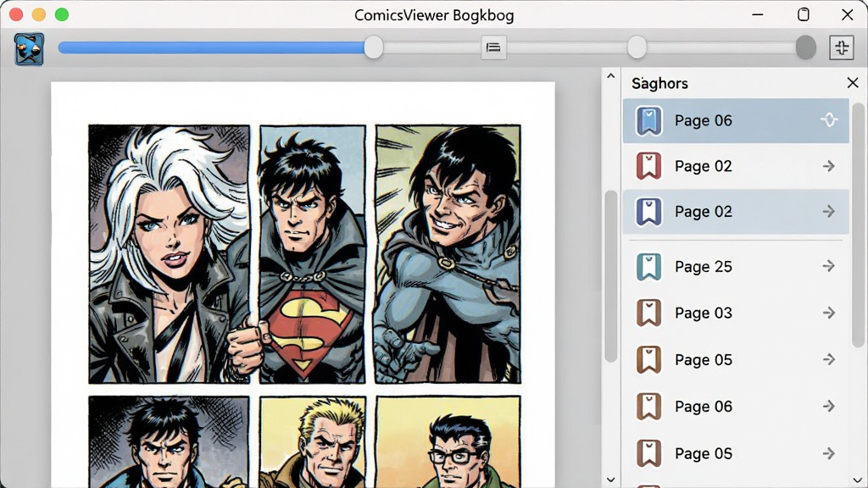The height and width of the screenshot is (488, 868).
Task: Click the red bookmark icon for Page 02
Action: [648, 166]
